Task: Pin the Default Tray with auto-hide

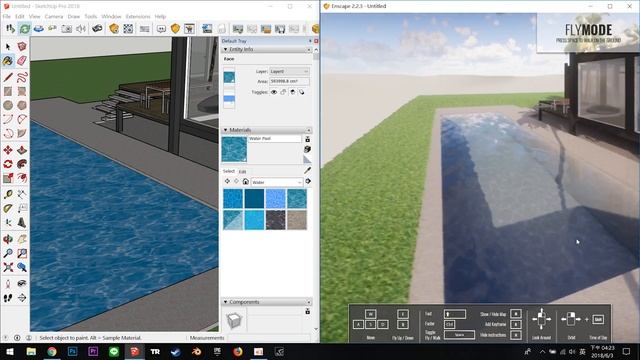Action: 310,41
